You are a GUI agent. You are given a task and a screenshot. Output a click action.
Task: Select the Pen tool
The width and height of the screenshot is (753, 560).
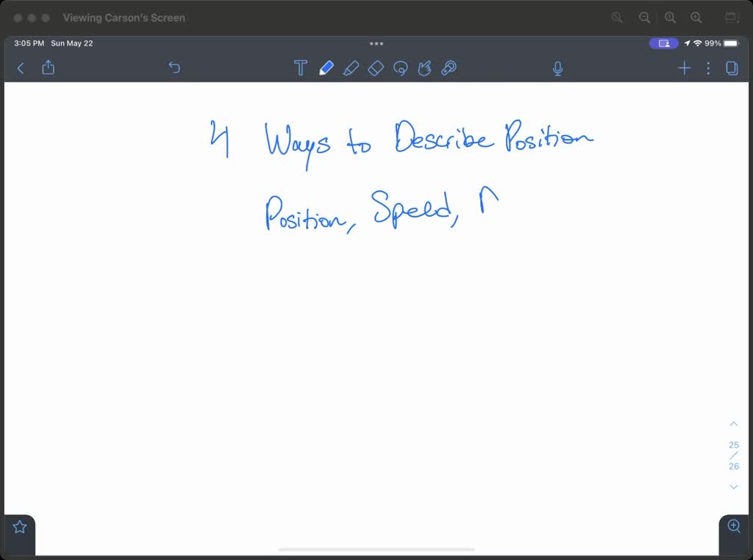pyautogui.click(x=326, y=67)
